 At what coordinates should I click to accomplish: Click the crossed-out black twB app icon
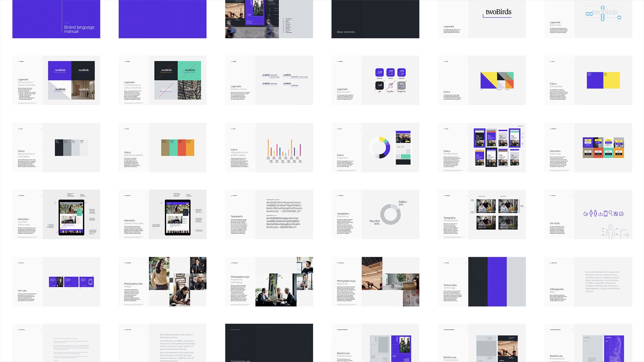[x=379, y=86]
